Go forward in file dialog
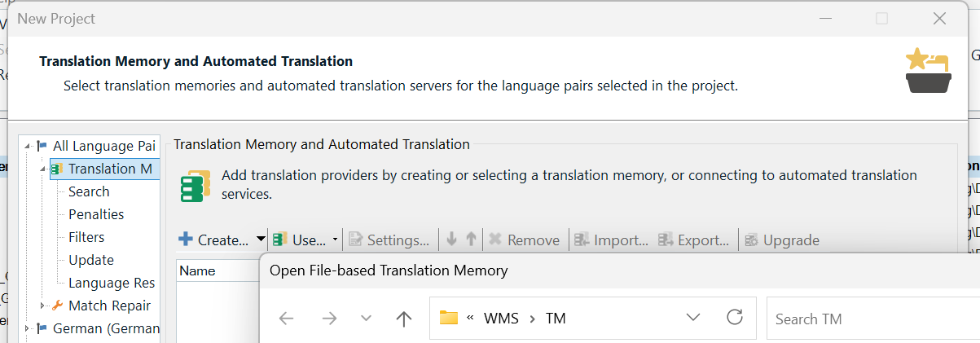This screenshot has height=343, width=980. point(329,319)
